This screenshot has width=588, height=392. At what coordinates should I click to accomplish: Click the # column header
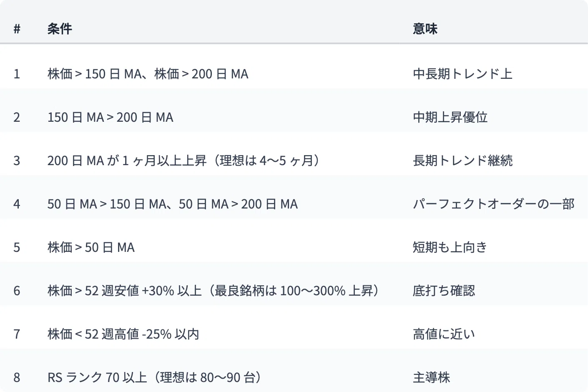click(x=17, y=29)
